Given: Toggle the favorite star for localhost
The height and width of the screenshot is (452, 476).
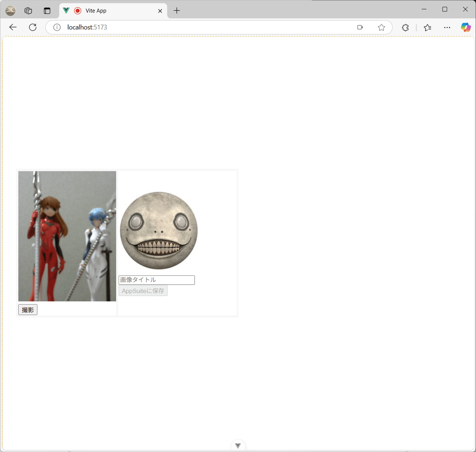Looking at the screenshot, I should pos(381,27).
